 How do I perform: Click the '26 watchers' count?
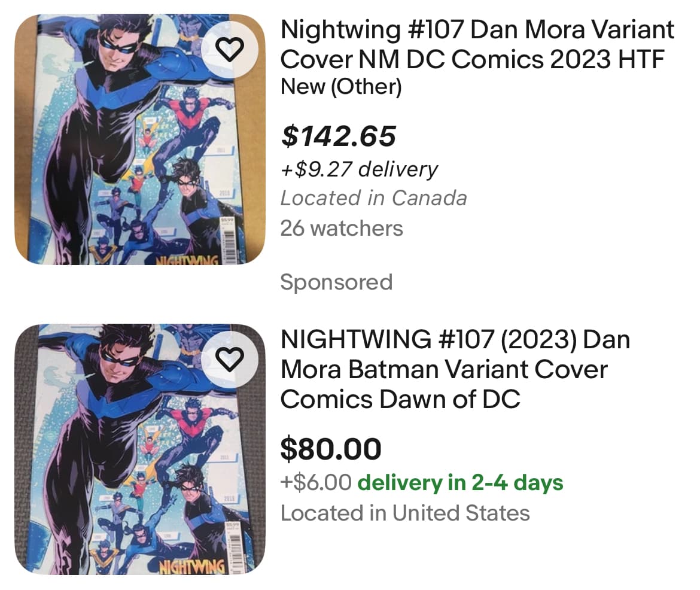(x=342, y=228)
